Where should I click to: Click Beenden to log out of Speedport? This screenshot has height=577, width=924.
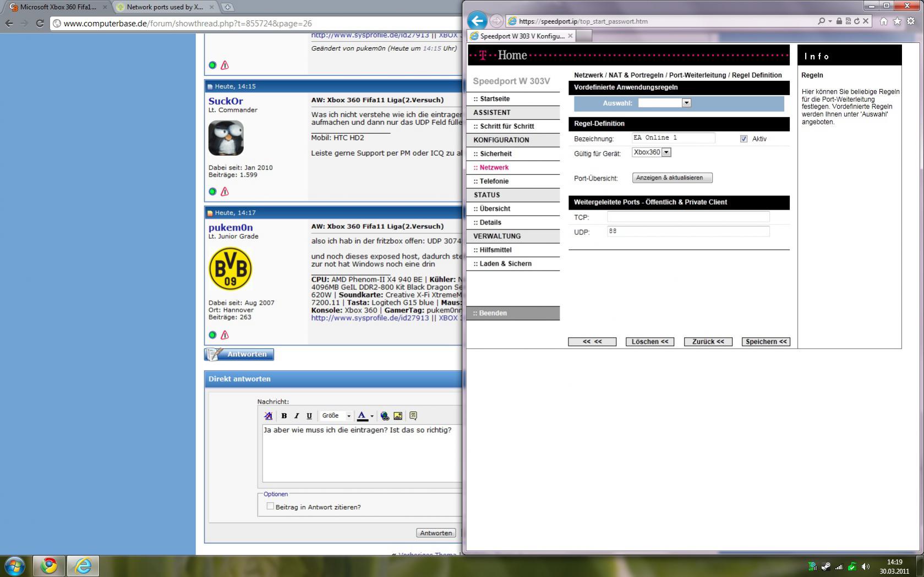513,313
